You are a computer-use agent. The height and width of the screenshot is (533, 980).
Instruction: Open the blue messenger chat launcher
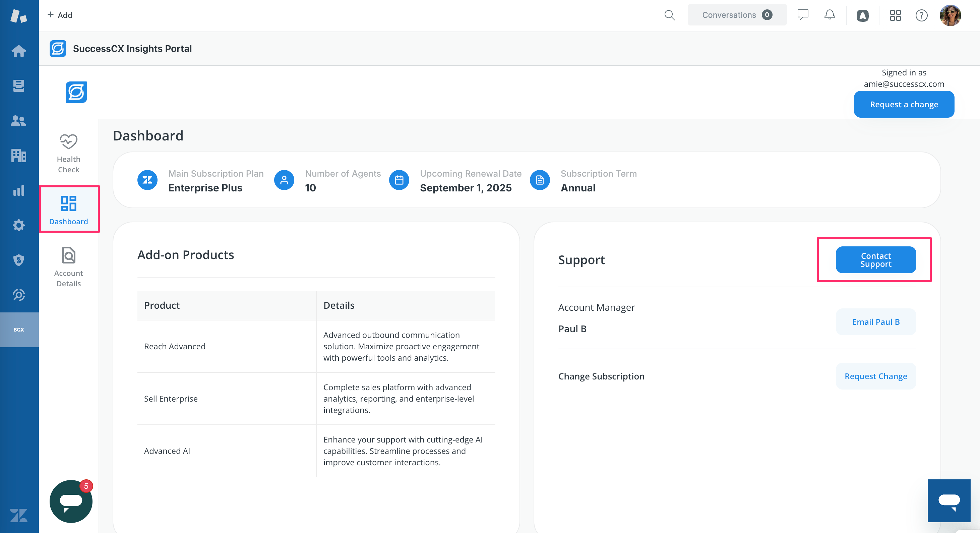coord(949,501)
